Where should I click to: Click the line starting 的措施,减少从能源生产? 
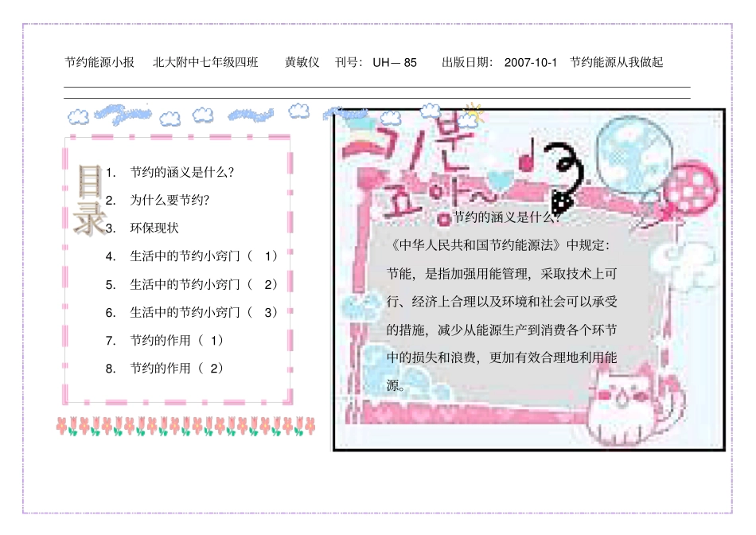502,330
